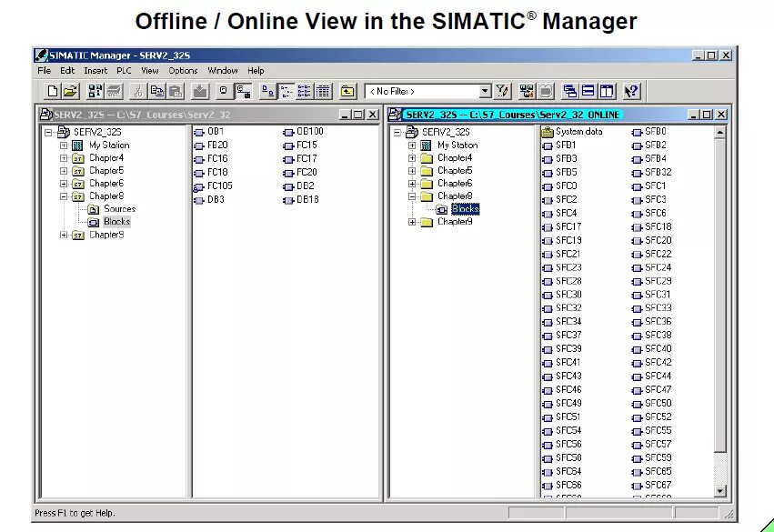Click the S7 Memory Card icon

point(115,91)
